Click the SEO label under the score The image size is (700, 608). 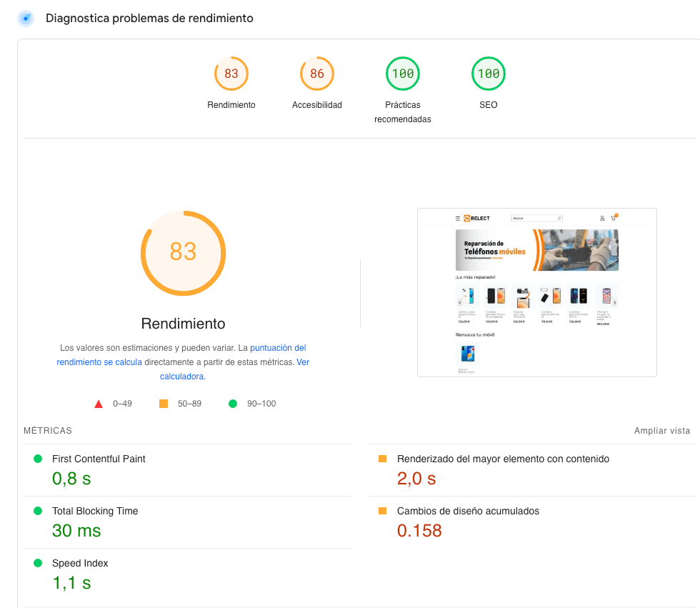click(489, 105)
